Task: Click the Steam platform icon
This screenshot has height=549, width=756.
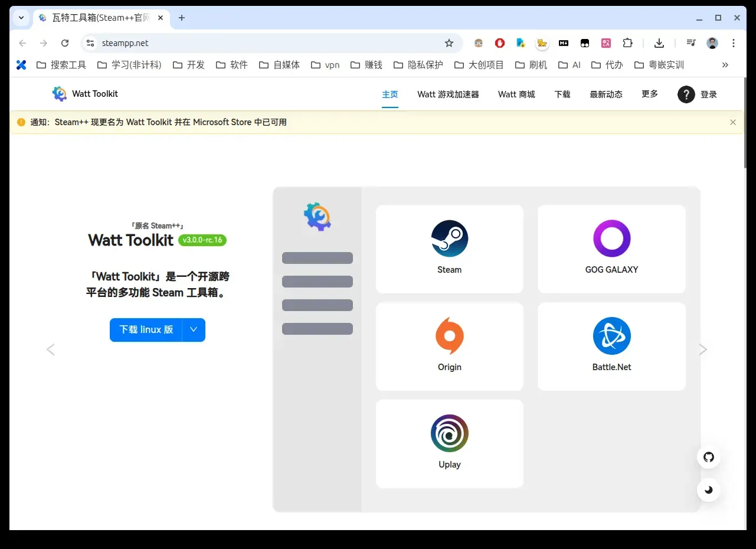Action: pyautogui.click(x=449, y=238)
